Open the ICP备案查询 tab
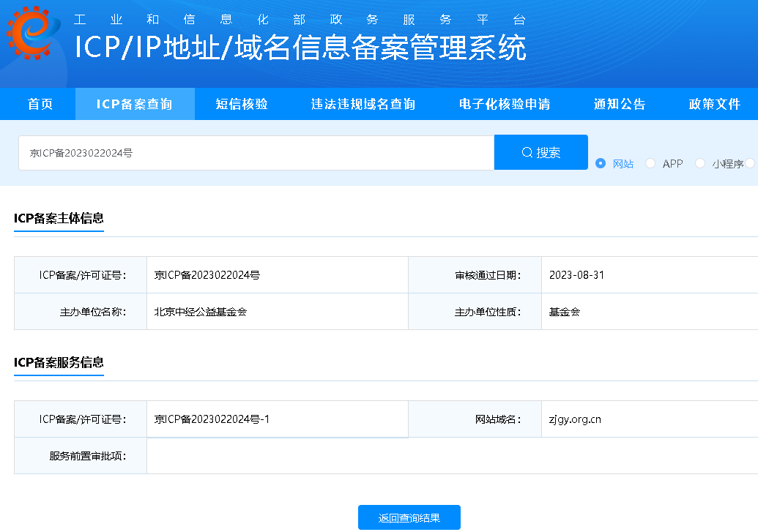The height and width of the screenshot is (532, 758). (x=135, y=104)
